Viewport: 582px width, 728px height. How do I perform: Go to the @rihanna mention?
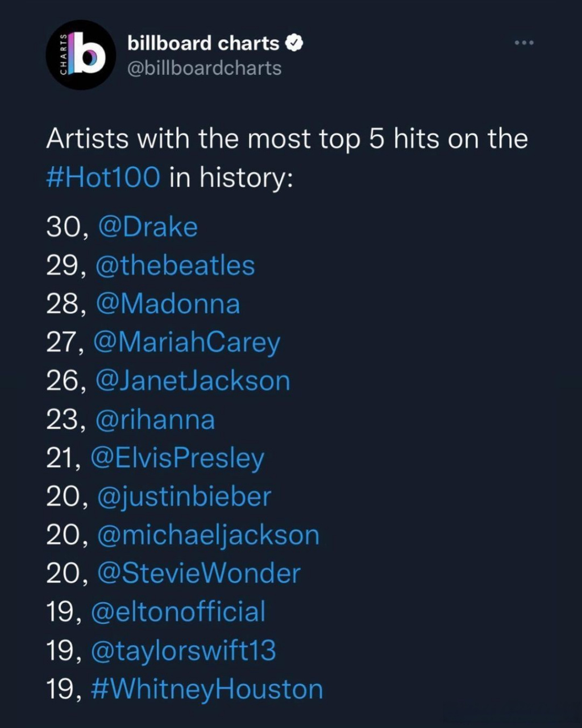[156, 420]
